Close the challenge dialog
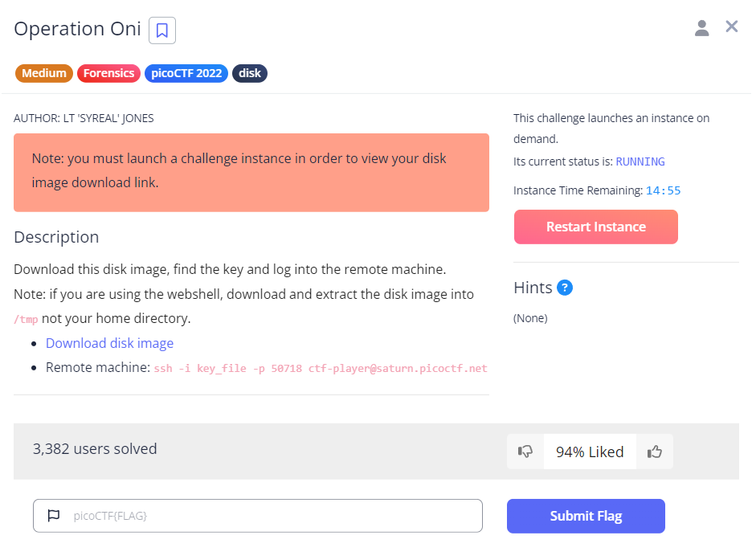752x560 pixels. click(731, 27)
